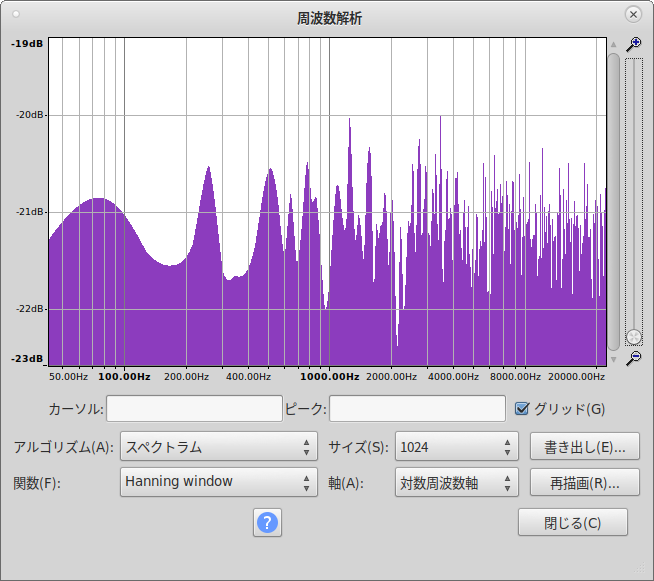Click inside the カーソル text field

pyautogui.click(x=194, y=408)
